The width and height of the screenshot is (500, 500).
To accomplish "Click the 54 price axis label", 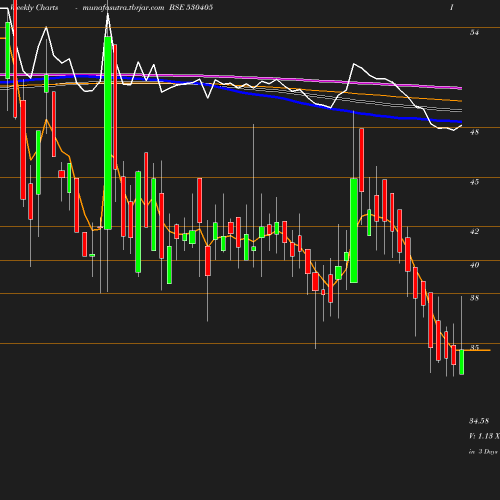I will click(x=474, y=32).
